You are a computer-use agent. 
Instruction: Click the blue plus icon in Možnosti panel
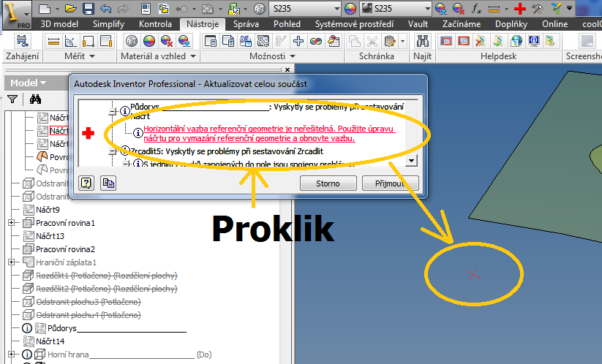pyautogui.click(x=298, y=41)
